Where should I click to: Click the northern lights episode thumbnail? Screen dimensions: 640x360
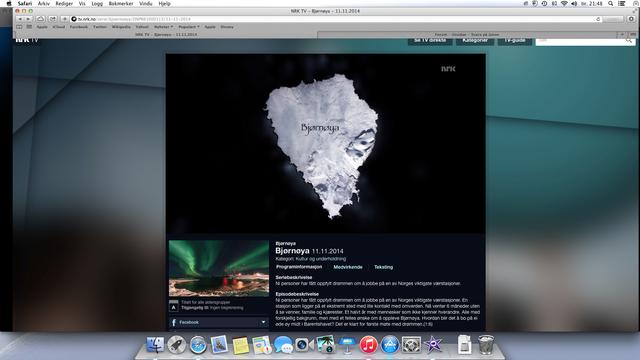click(x=219, y=268)
